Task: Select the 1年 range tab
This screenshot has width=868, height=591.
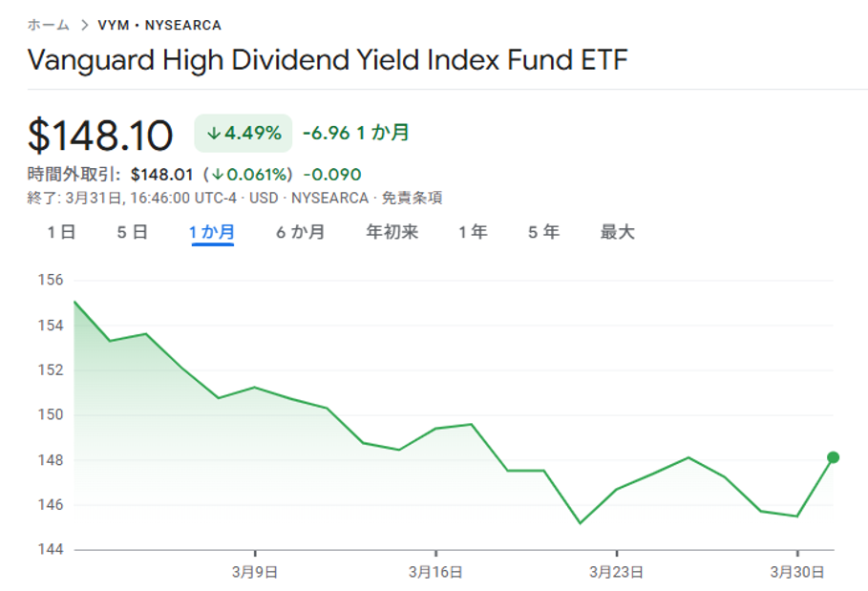Action: click(473, 232)
